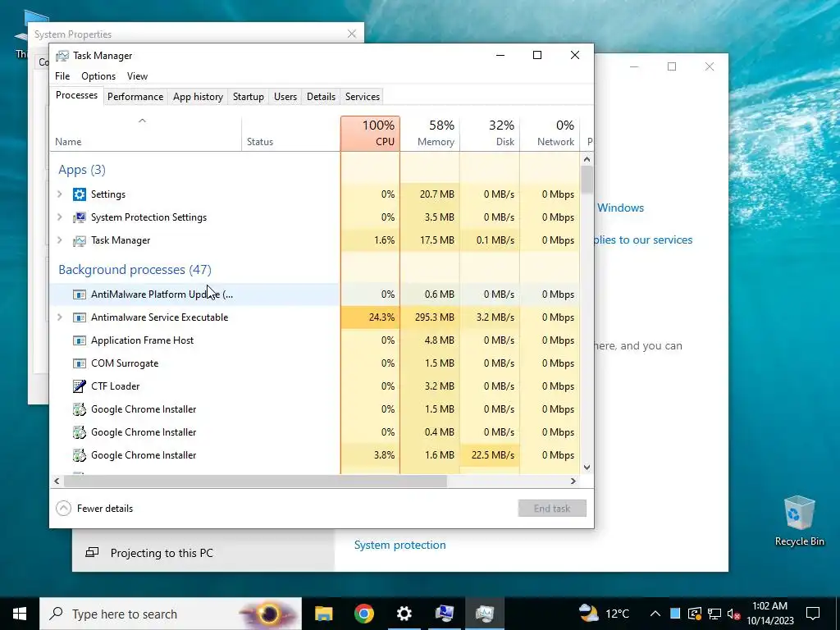The image size is (840, 630).
Task: Click the Task Manager process row icon
Action: click(x=80, y=240)
